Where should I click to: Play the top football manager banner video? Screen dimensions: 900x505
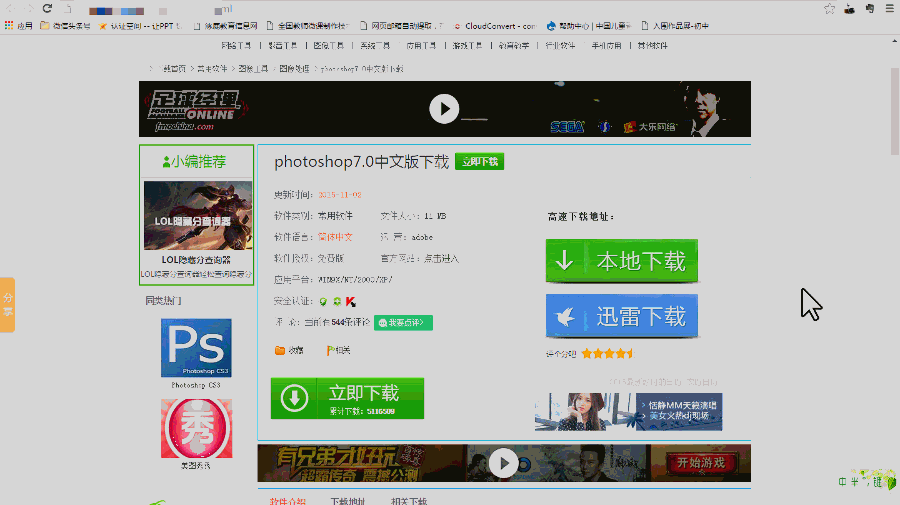click(444, 108)
